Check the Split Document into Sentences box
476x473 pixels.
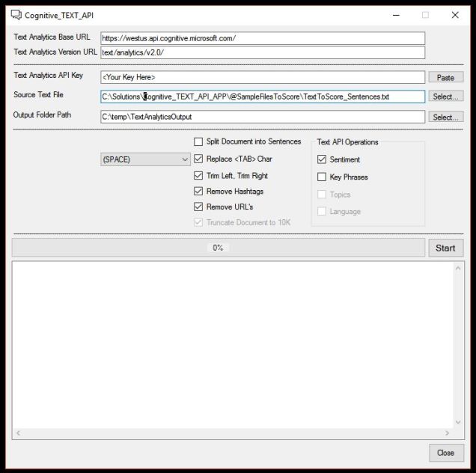(x=198, y=141)
